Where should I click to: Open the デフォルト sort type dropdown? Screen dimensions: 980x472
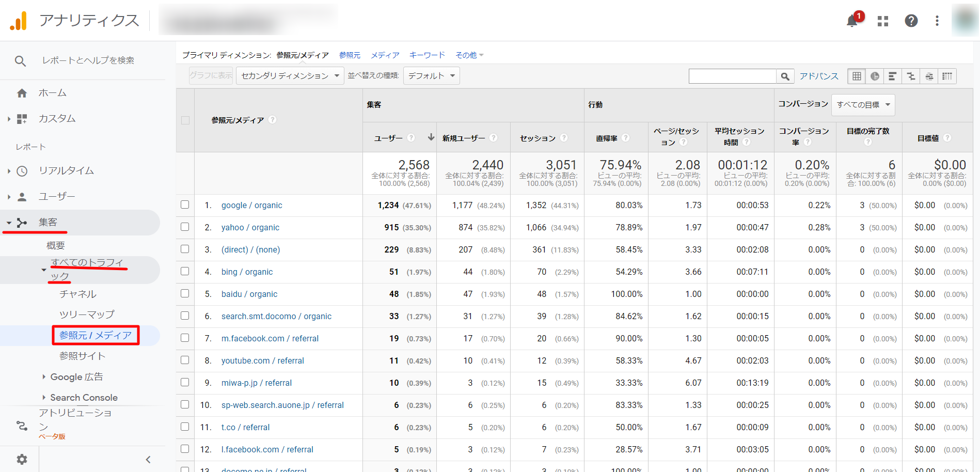431,76
